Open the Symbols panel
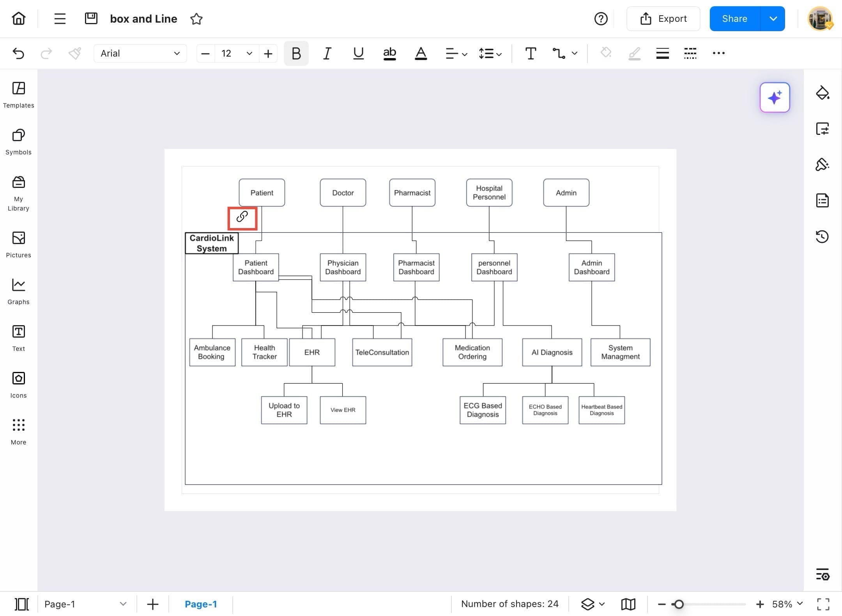The image size is (842, 616). [x=18, y=142]
